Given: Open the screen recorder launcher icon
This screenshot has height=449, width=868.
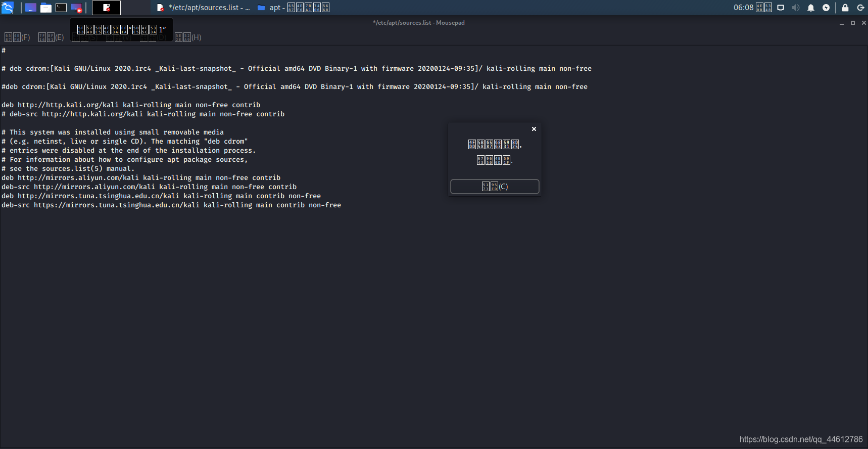Looking at the screenshot, I should pyautogui.click(x=76, y=8).
